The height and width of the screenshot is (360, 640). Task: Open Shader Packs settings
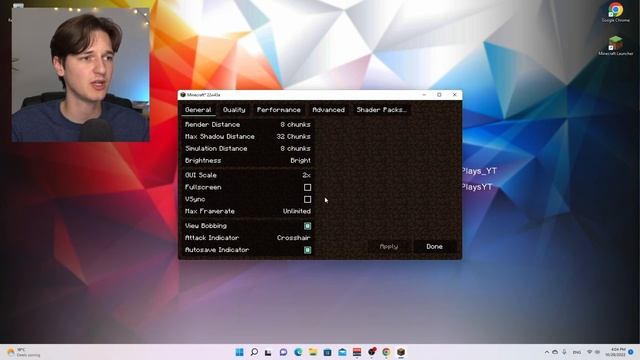[381, 110]
